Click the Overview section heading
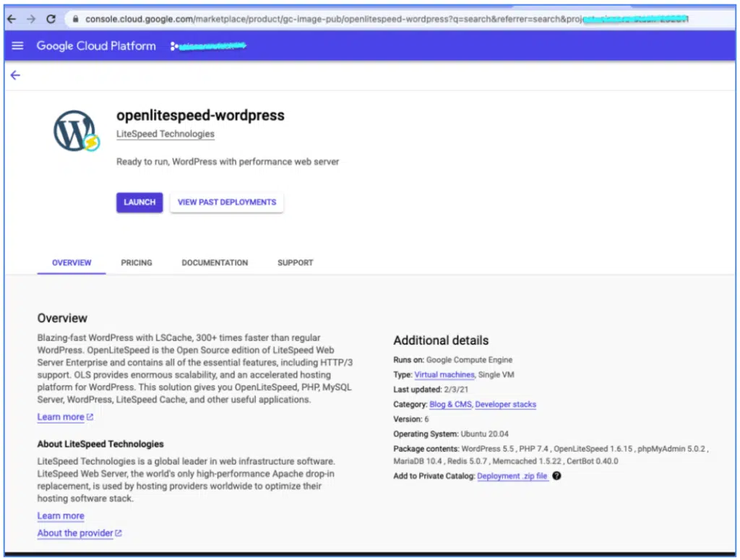The image size is (740, 560). tap(62, 319)
